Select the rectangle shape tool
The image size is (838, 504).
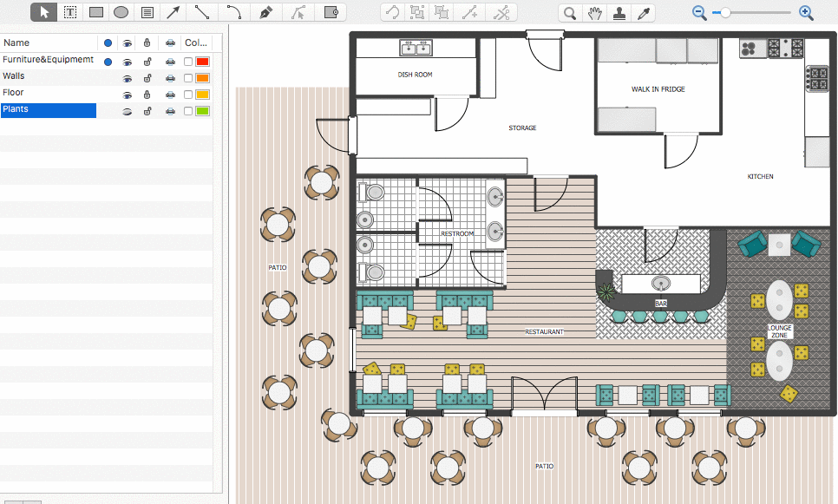96,12
